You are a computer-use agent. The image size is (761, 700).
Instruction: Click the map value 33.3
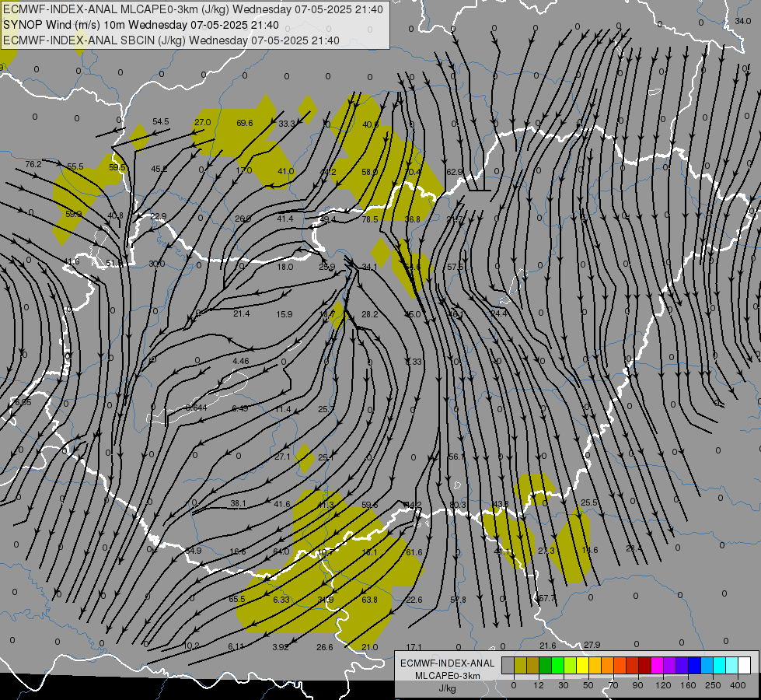(x=286, y=124)
